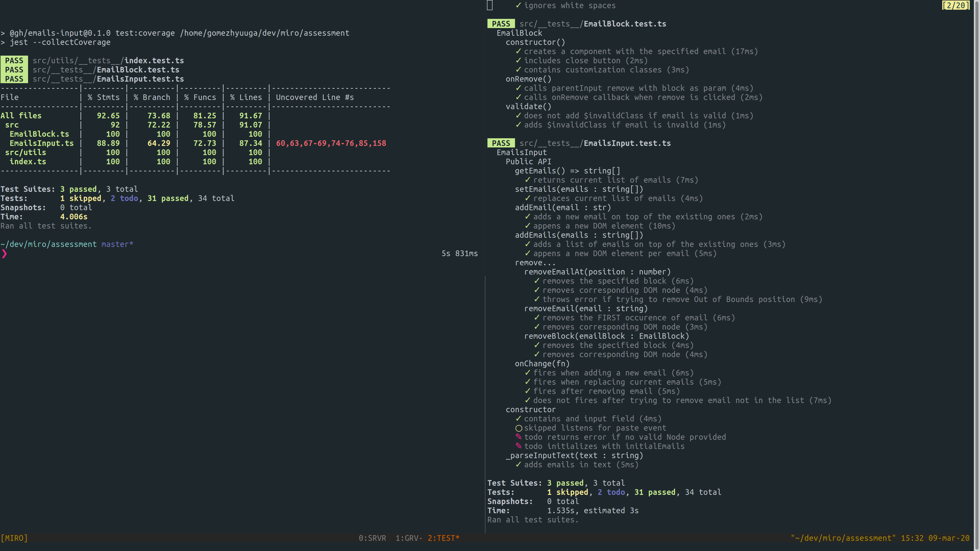Click the EmailBlock.test.ts path in right pane
Screen dimensions: 980x551
593,24
